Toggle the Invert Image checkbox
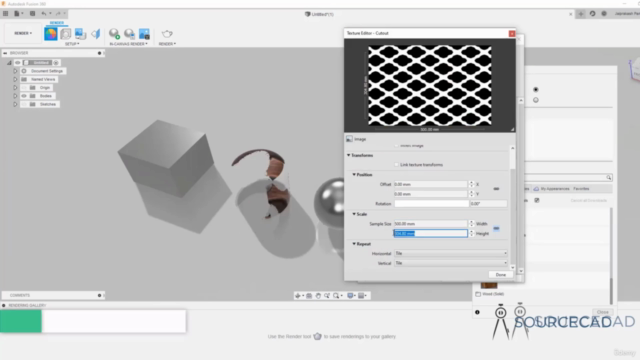The image size is (640, 360). (x=396, y=146)
